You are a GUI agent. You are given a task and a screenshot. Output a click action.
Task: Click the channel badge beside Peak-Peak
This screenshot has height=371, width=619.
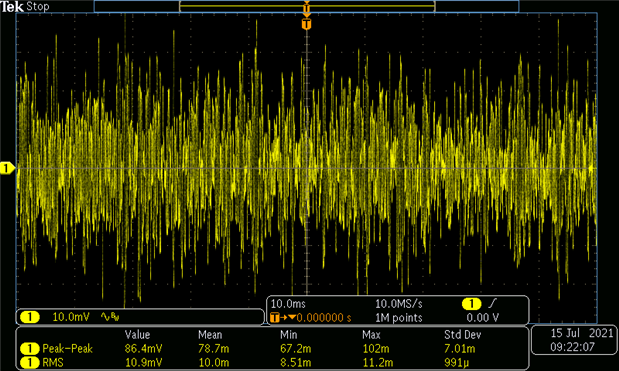tap(30, 349)
